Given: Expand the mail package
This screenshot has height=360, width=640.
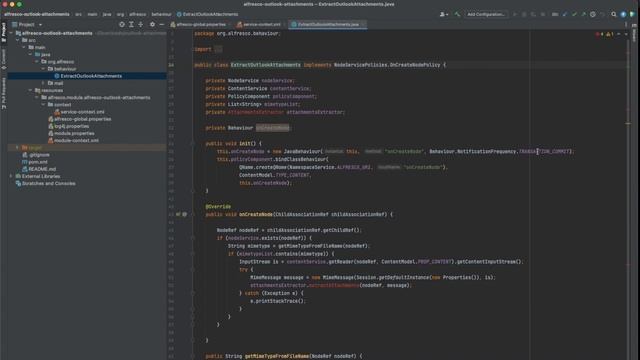Looking at the screenshot, I should pyautogui.click(x=44, y=83).
